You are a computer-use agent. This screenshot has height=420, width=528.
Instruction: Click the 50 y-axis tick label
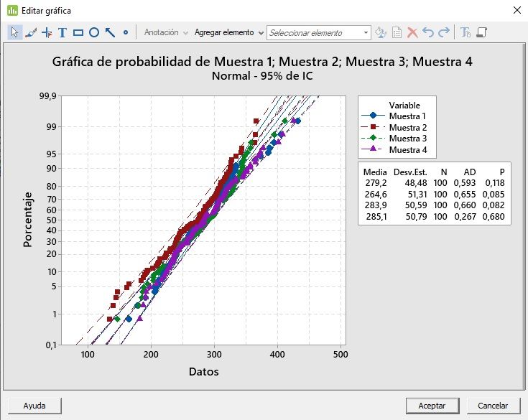pyautogui.click(x=51, y=220)
